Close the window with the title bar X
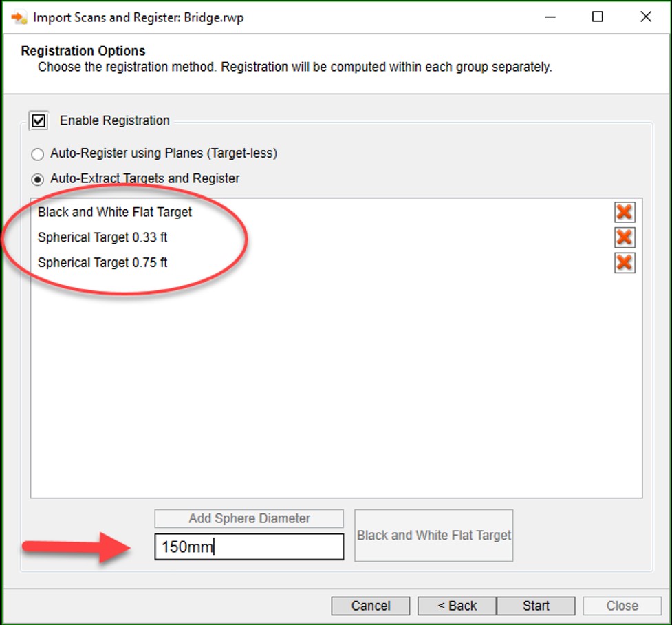Image resolution: width=672 pixels, height=625 pixels. (646, 17)
